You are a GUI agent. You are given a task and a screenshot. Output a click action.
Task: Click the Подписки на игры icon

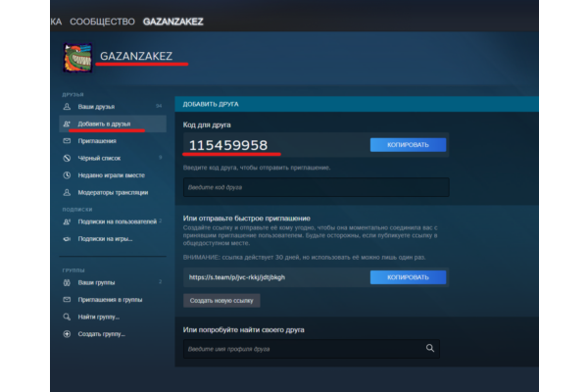click(x=67, y=238)
